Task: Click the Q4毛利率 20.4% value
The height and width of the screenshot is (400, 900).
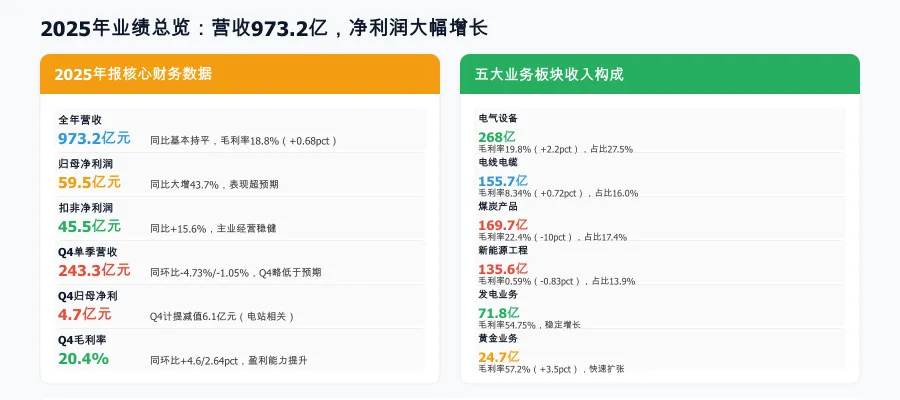Action: tap(83, 359)
